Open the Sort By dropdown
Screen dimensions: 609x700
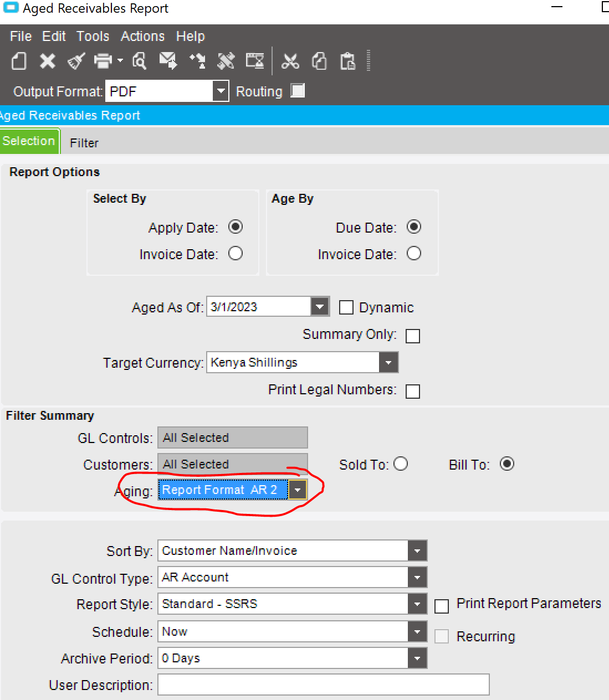(x=417, y=550)
